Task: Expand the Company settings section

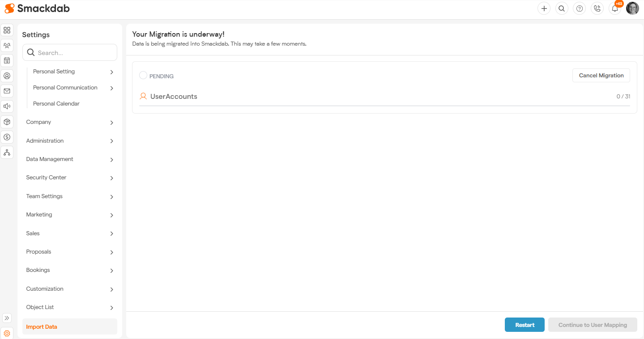Action: pos(69,122)
